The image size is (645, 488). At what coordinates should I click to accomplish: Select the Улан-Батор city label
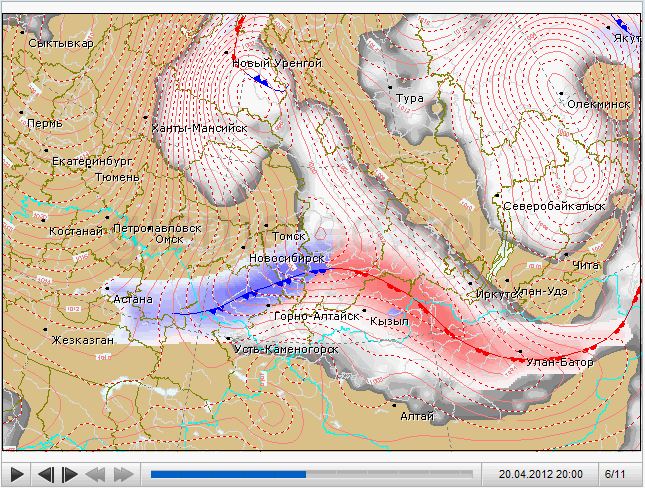tap(559, 362)
